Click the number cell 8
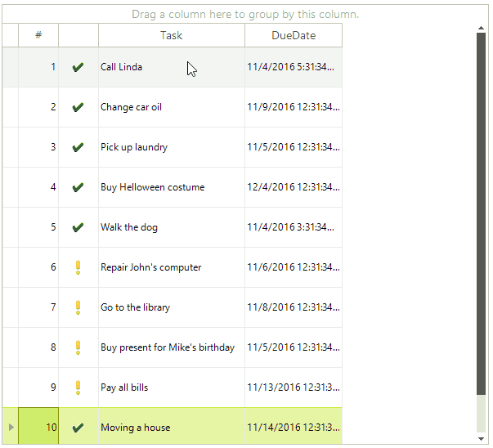 pyautogui.click(x=38, y=347)
